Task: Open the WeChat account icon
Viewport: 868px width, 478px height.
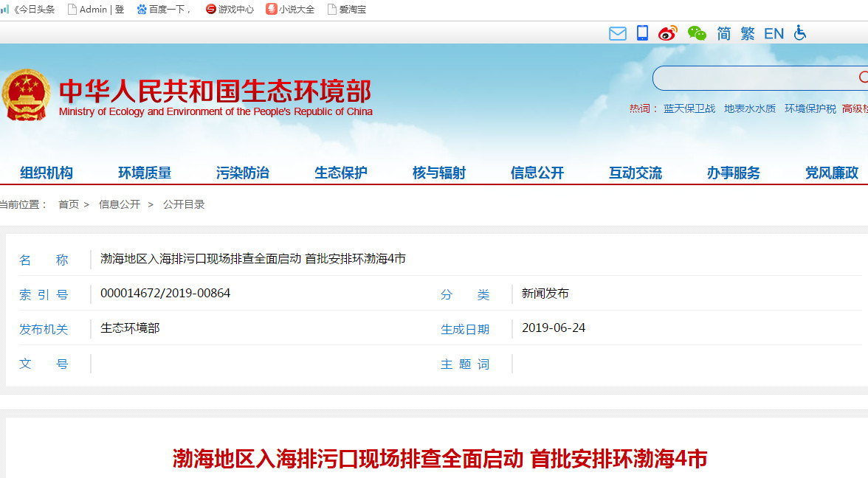Action: click(696, 33)
